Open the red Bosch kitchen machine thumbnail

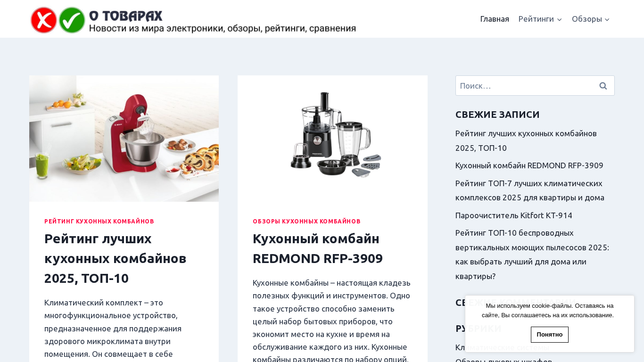(x=124, y=139)
